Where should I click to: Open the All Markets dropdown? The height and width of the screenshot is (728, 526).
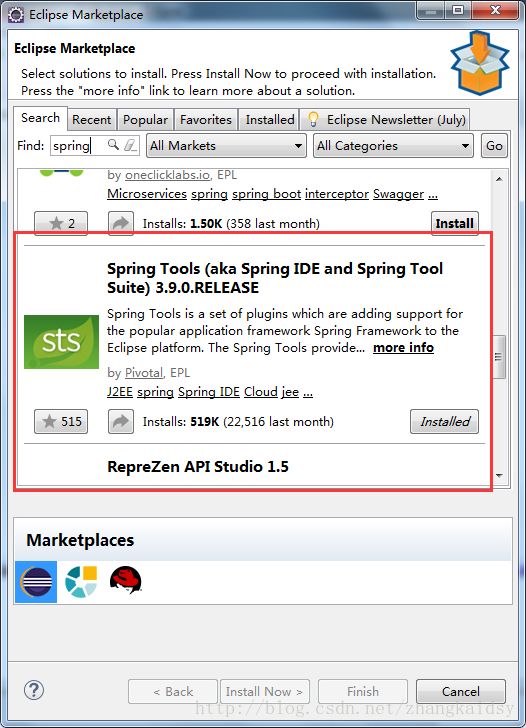coord(226,146)
